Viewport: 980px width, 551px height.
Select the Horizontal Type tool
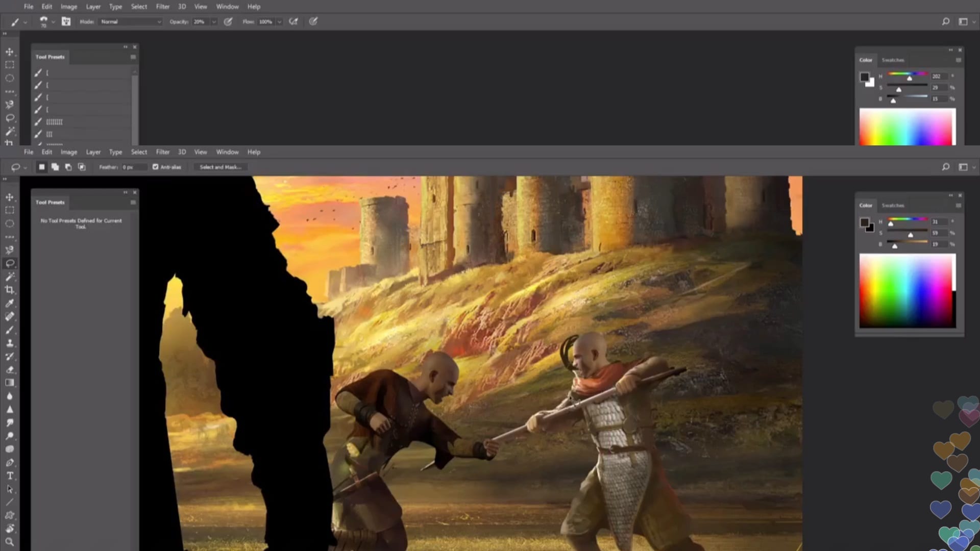pos(10,475)
